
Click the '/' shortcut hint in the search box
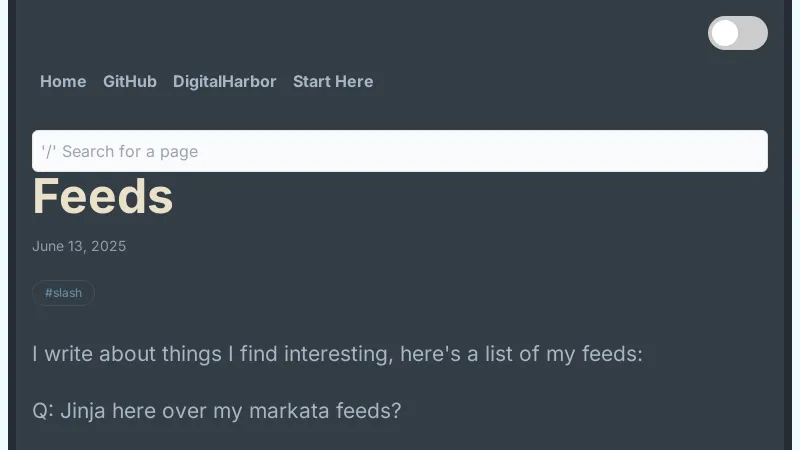coord(47,151)
